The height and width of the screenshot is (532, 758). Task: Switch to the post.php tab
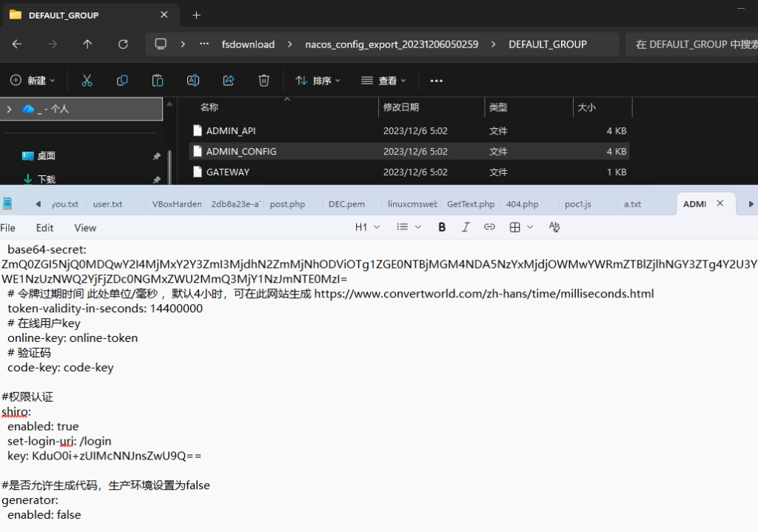coord(287,203)
